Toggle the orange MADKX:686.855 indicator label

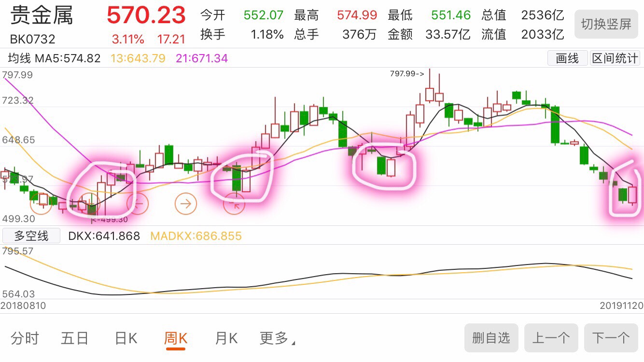[x=196, y=236]
